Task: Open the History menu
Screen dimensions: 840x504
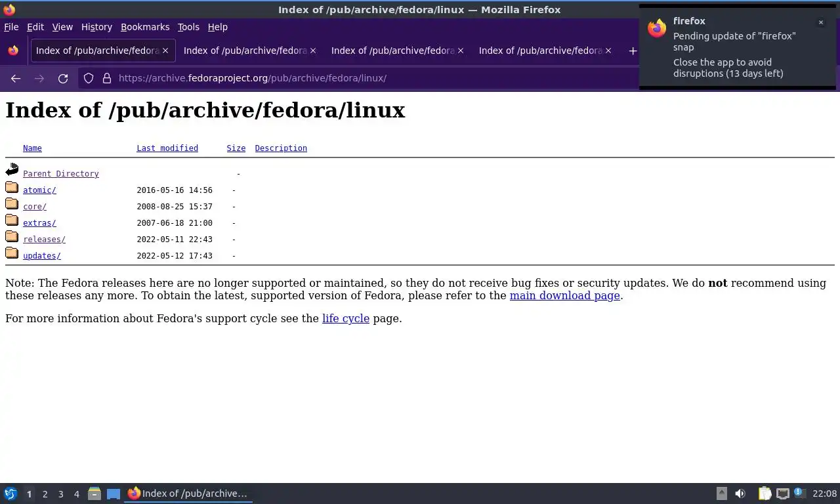Action: click(x=96, y=27)
